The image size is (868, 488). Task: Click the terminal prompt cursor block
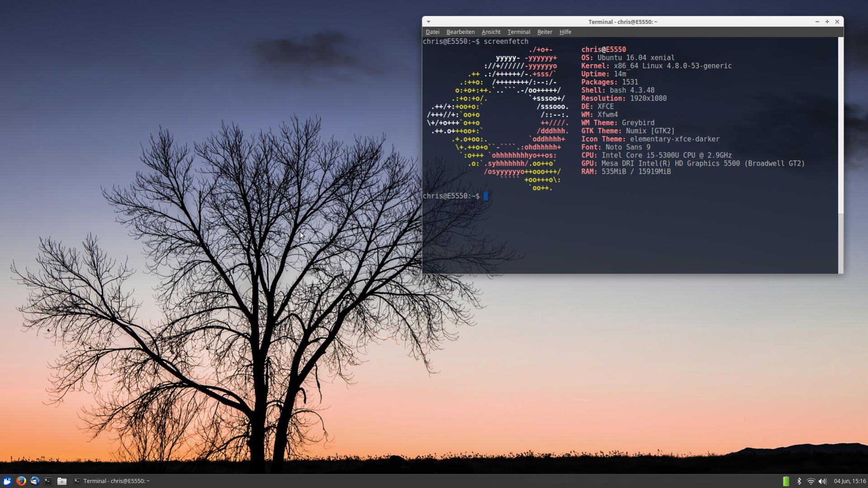point(486,196)
